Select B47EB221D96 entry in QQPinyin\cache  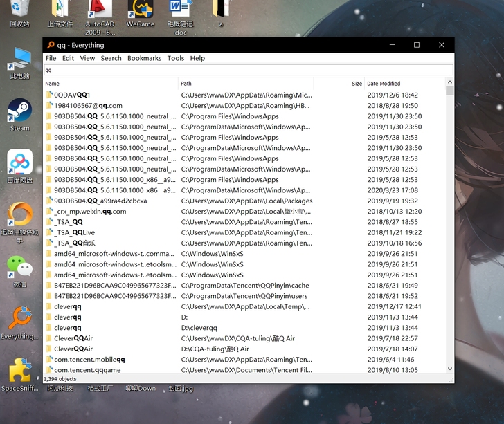click(244, 285)
